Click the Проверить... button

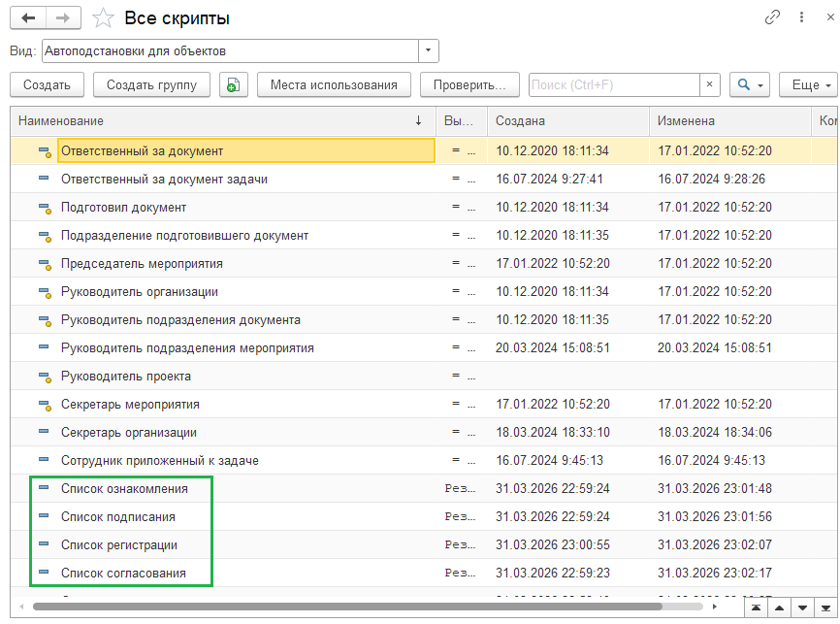469,85
